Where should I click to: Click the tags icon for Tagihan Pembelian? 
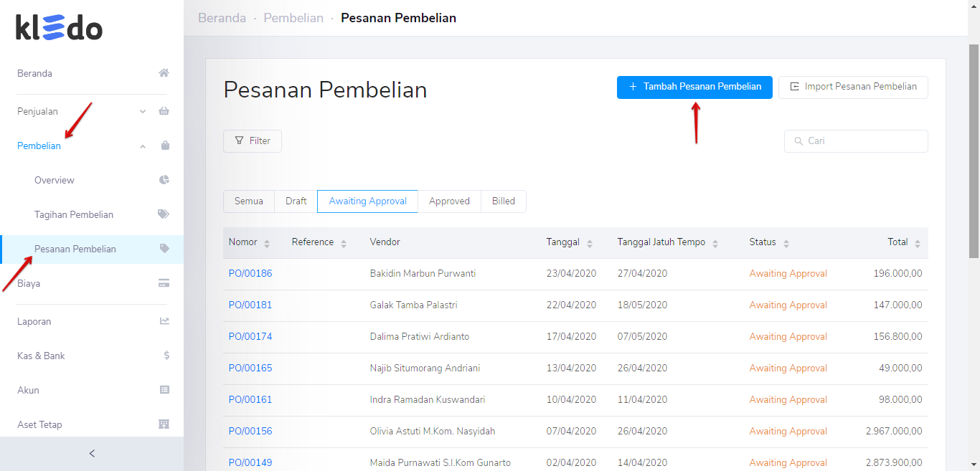(x=164, y=214)
